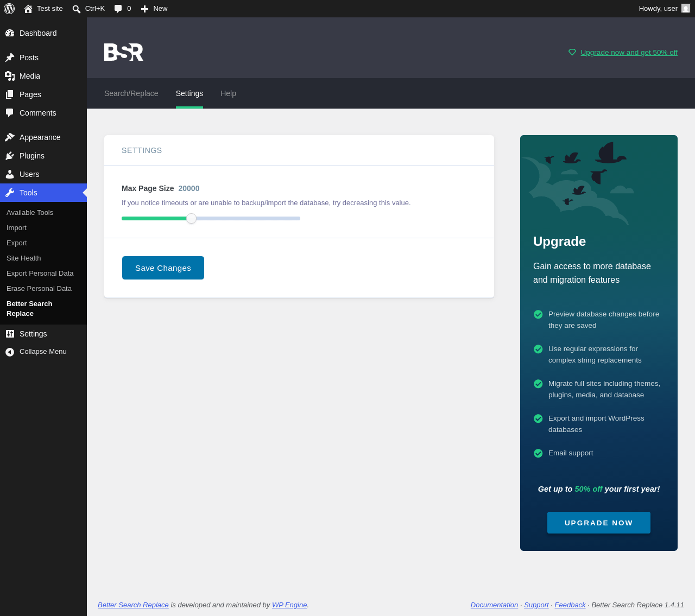Open the Support footer link

536,605
